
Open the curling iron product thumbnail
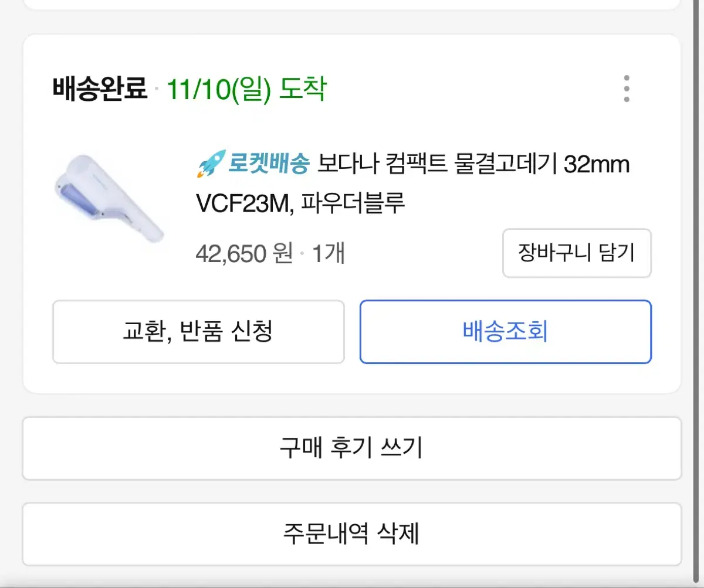pos(107,202)
